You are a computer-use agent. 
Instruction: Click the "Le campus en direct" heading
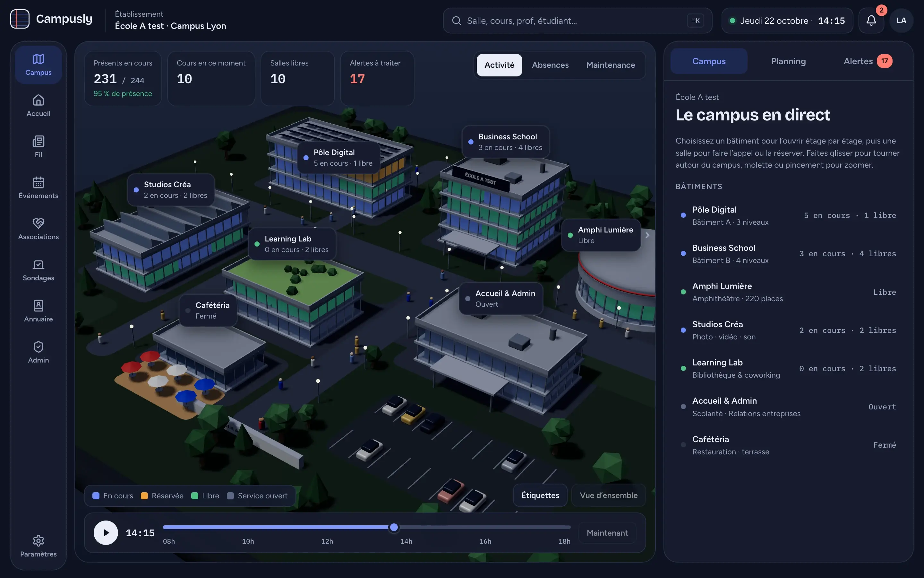coord(753,115)
